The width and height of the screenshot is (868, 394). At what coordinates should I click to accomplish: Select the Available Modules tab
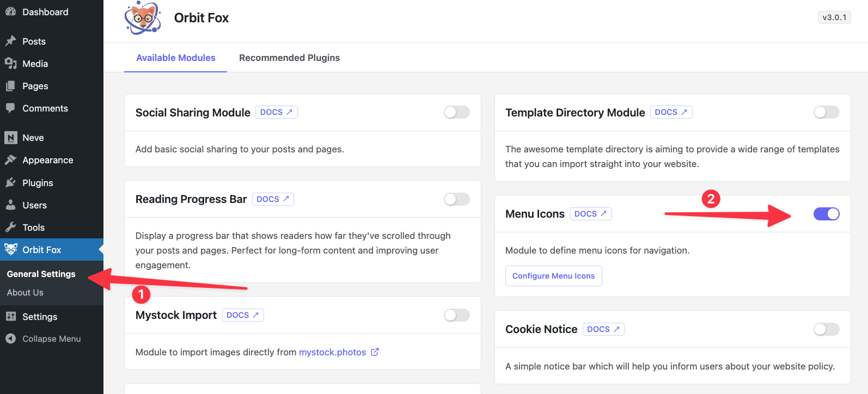point(175,58)
